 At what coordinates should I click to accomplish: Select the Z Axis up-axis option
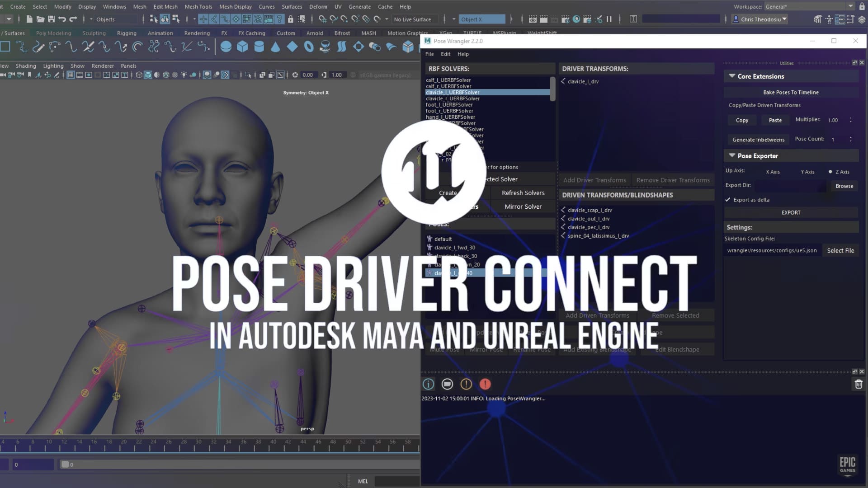(830, 172)
